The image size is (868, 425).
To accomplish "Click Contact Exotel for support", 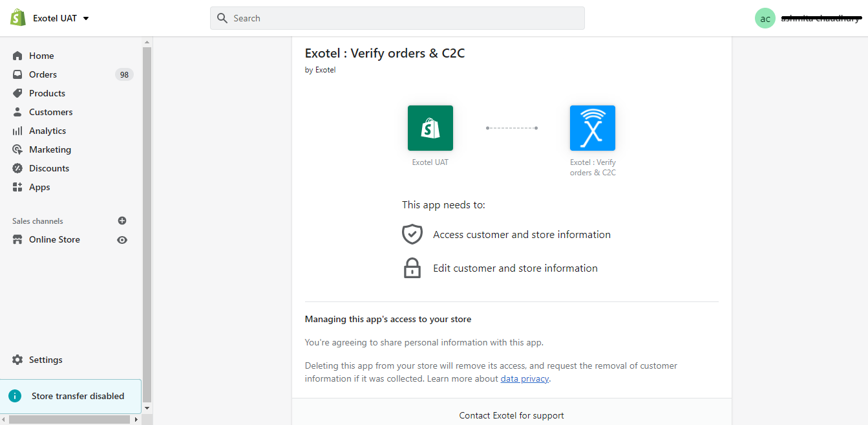I will (512, 416).
